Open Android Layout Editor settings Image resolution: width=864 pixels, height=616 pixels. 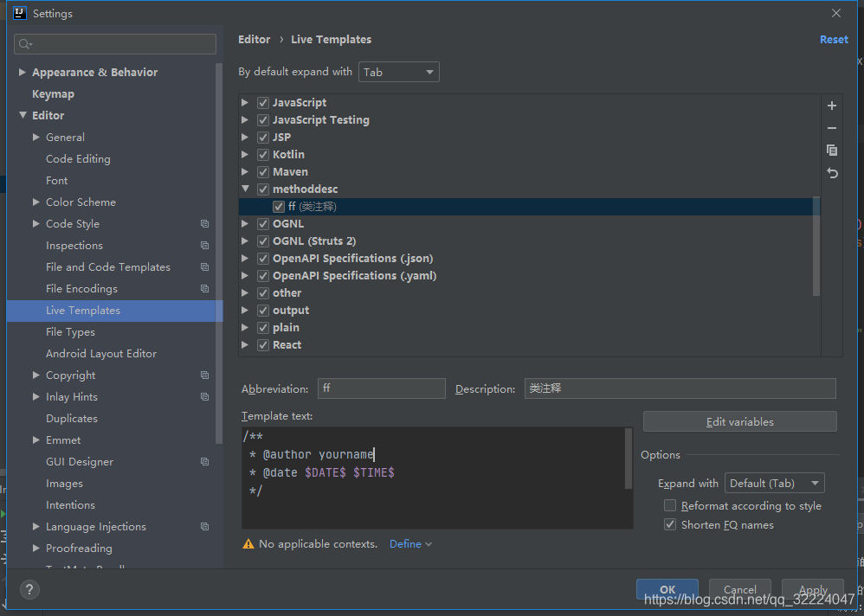click(101, 353)
